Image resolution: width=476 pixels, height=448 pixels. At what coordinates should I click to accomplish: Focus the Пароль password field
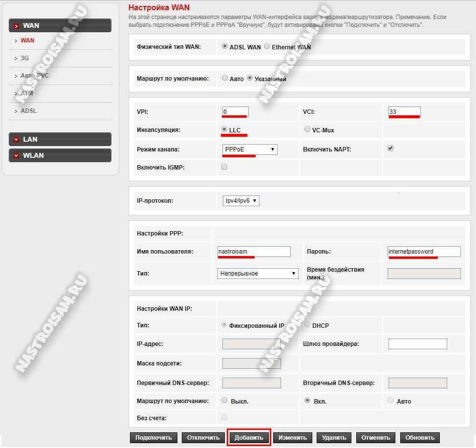click(424, 252)
